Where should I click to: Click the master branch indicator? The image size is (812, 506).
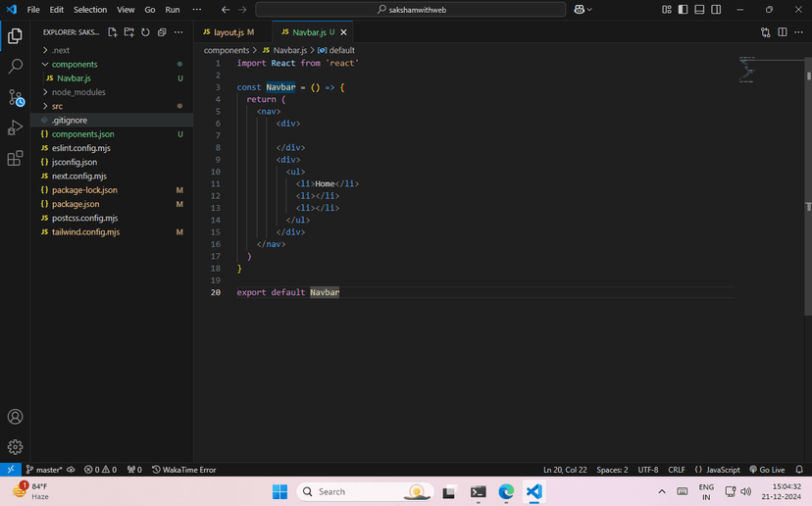(44, 470)
